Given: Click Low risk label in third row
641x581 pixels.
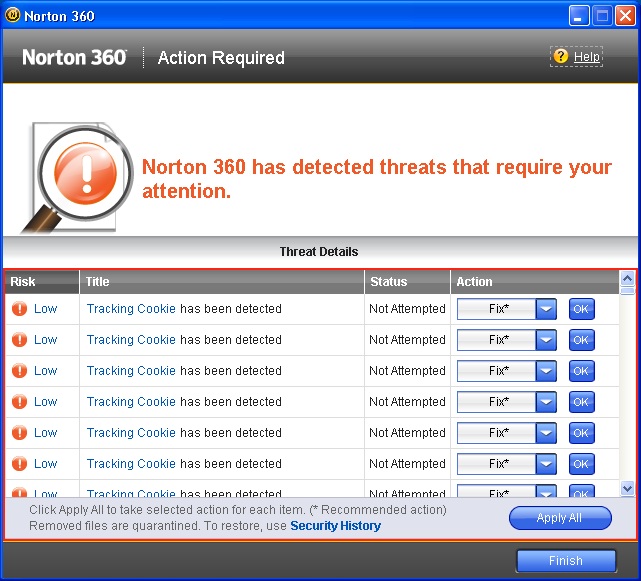Looking at the screenshot, I should 45,371.
